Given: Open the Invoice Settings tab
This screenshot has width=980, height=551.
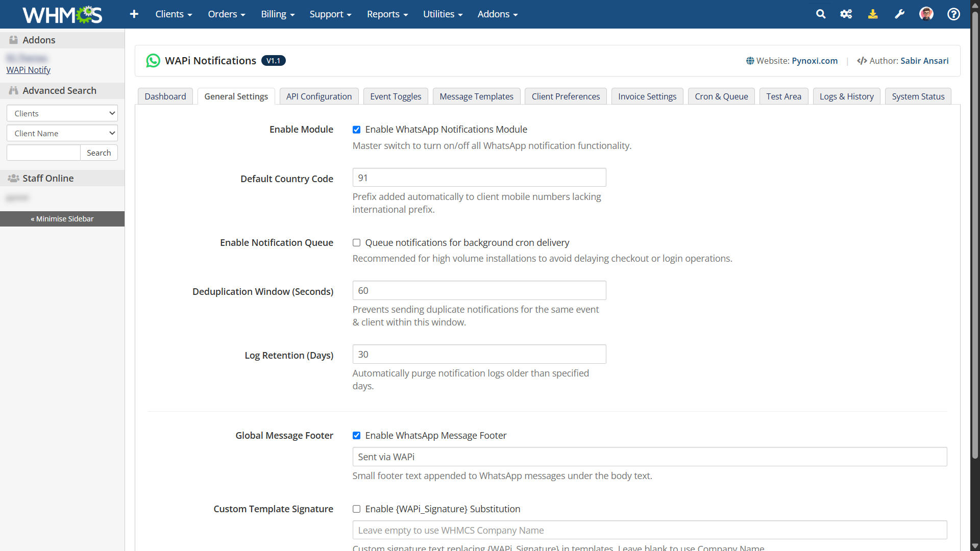Looking at the screenshot, I should [647, 96].
